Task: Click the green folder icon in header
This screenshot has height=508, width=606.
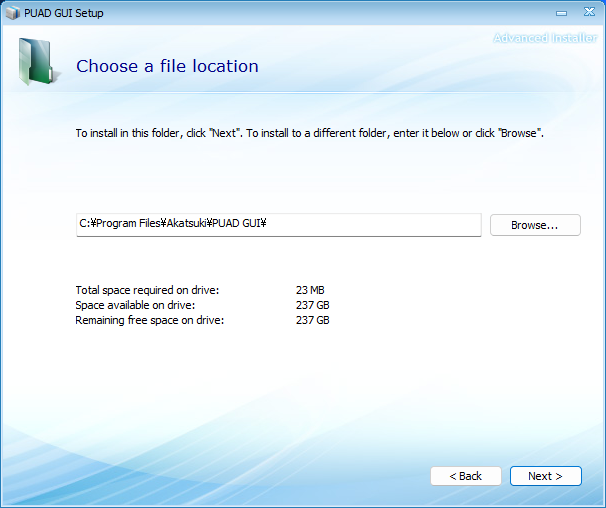Action: pyautogui.click(x=37, y=63)
